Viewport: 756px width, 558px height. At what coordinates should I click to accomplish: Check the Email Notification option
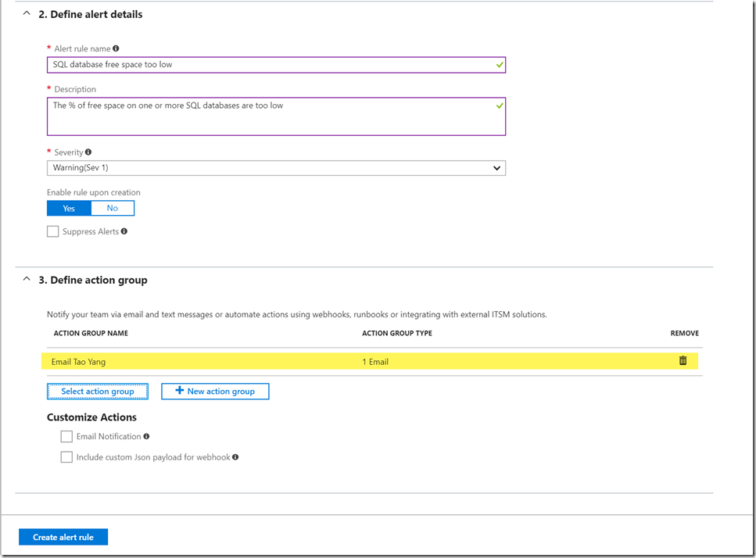pyautogui.click(x=66, y=437)
